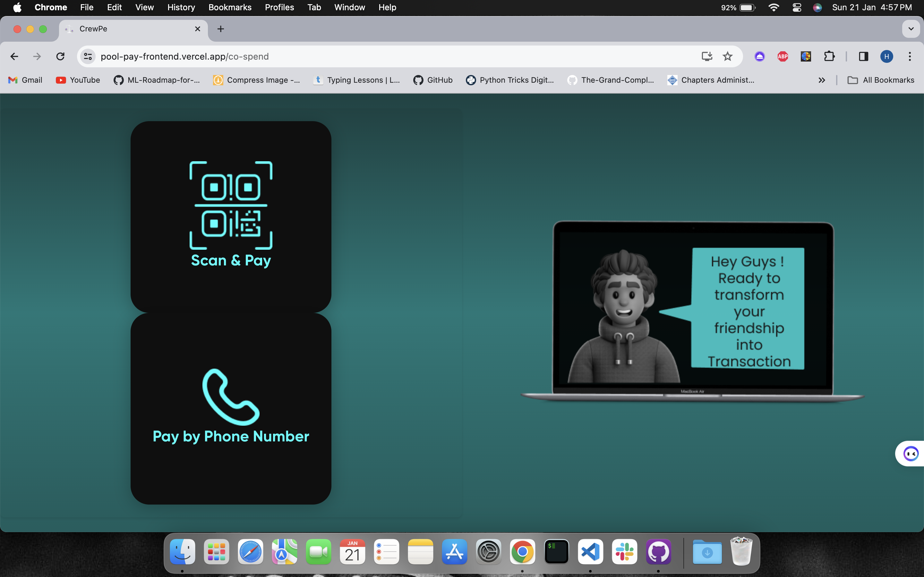
Task: Open the Extensions puzzle piece icon
Action: point(829,56)
